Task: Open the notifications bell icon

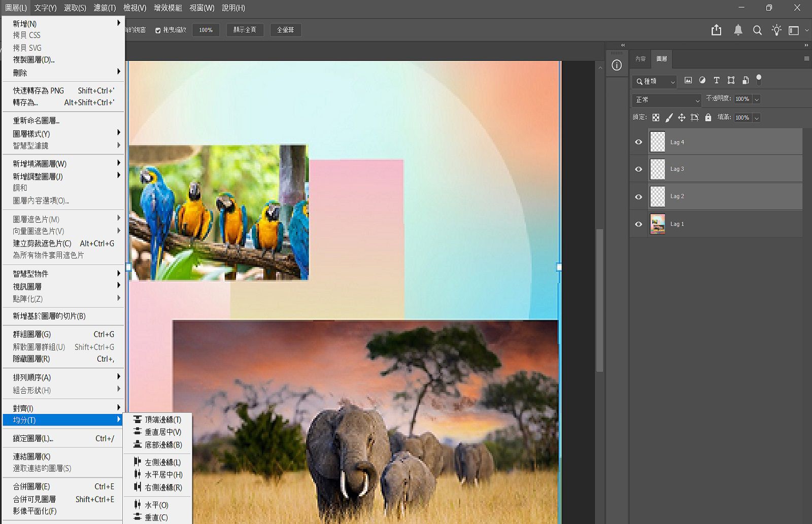Action: tap(738, 30)
